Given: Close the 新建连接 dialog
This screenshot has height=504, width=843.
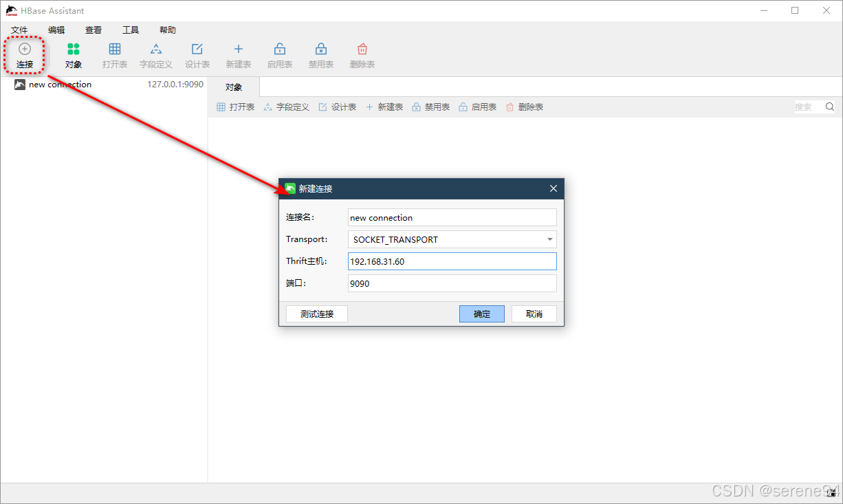Looking at the screenshot, I should tap(554, 188).
